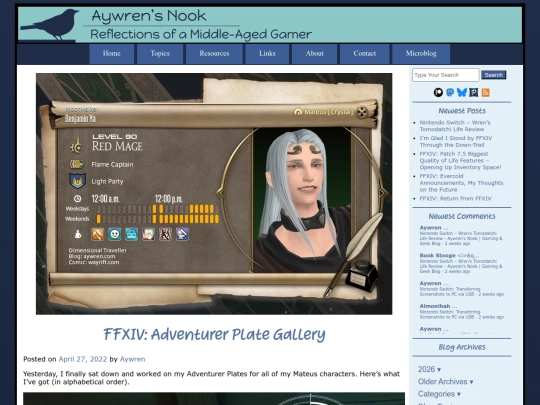
Task: Click the Newest Posts heading
Action: [462, 111]
